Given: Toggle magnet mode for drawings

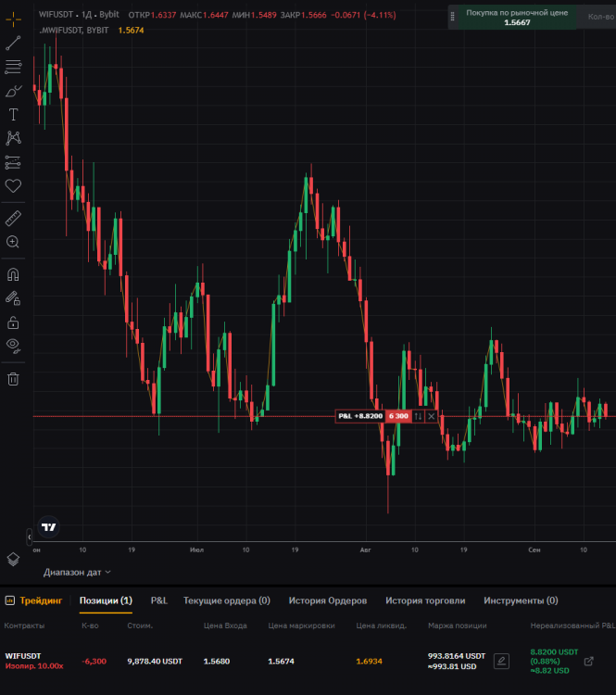Looking at the screenshot, I should [13, 275].
